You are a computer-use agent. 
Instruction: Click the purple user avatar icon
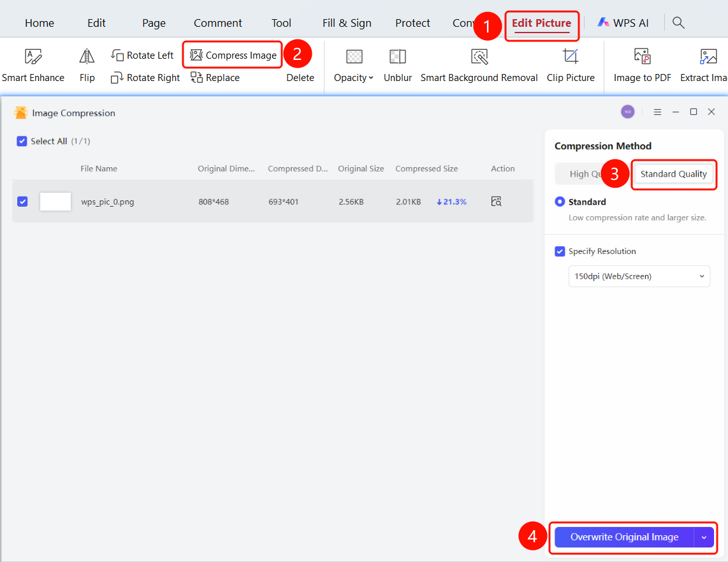coord(628,112)
